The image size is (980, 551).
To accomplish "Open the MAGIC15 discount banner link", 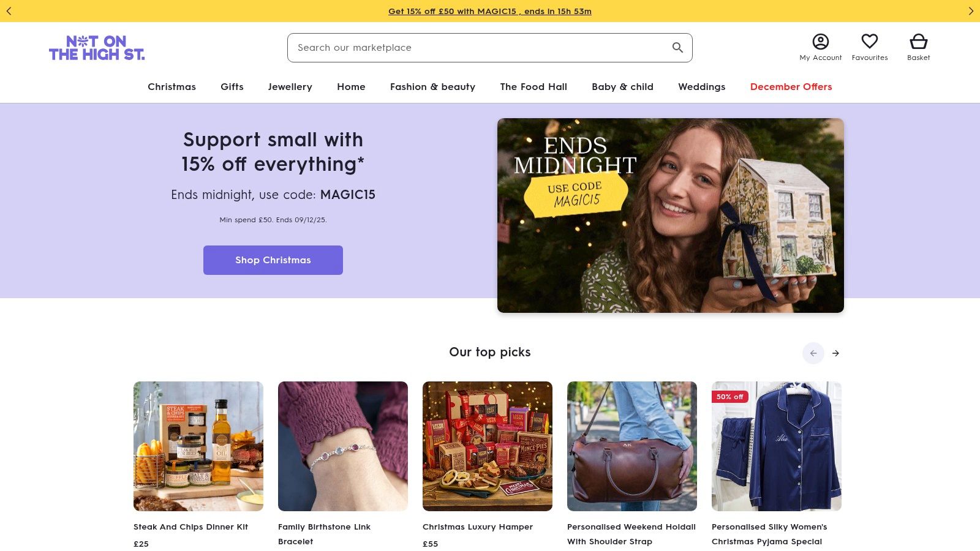I will pyautogui.click(x=489, y=11).
